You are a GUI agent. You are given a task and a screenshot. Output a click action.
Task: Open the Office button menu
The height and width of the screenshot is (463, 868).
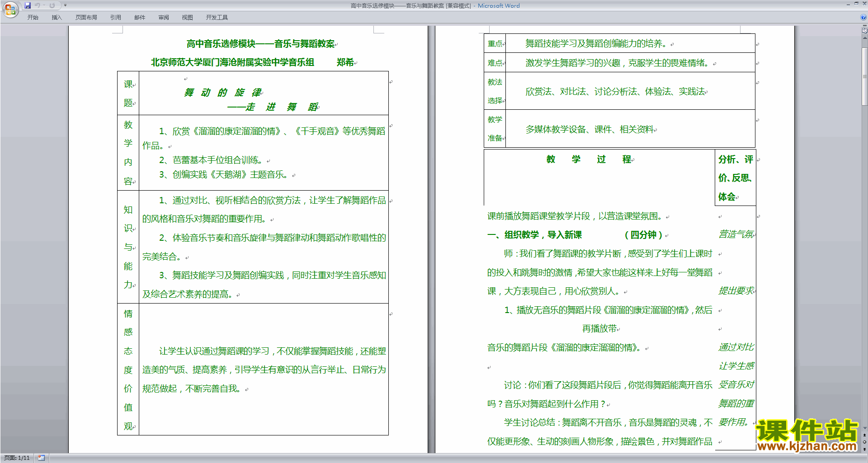(x=10, y=9)
